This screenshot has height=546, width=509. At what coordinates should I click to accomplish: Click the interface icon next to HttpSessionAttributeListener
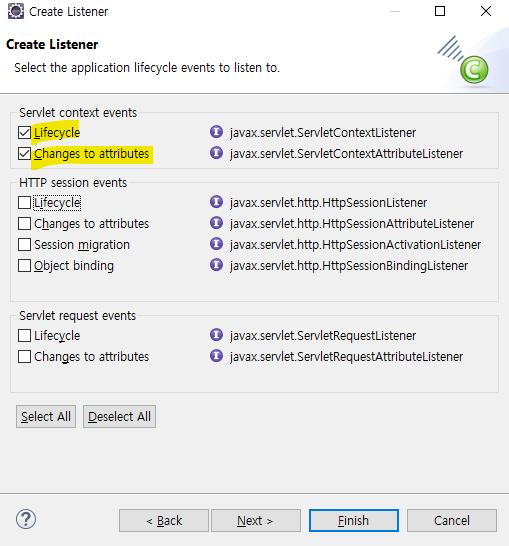tap(216, 223)
